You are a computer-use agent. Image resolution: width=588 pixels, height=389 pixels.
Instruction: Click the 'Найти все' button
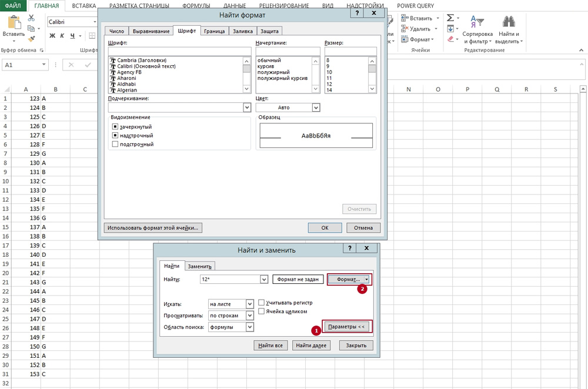[270, 346]
